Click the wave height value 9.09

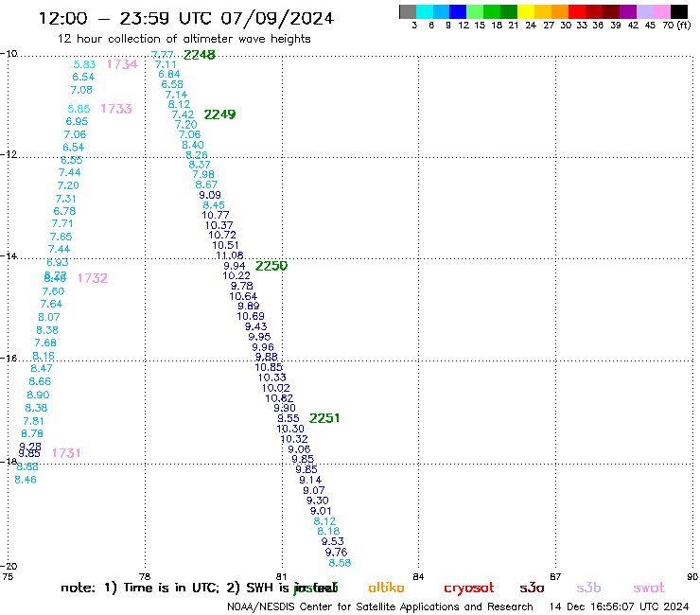click(210, 195)
